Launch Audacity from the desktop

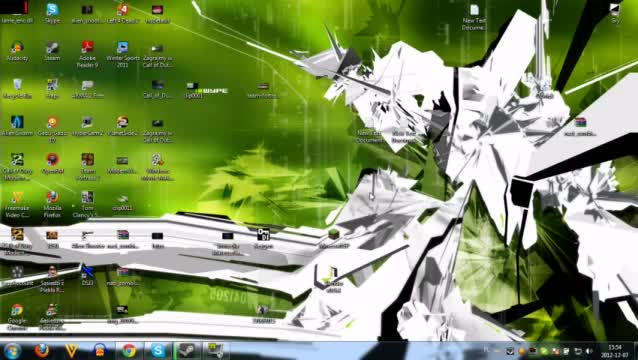[x=17, y=51]
